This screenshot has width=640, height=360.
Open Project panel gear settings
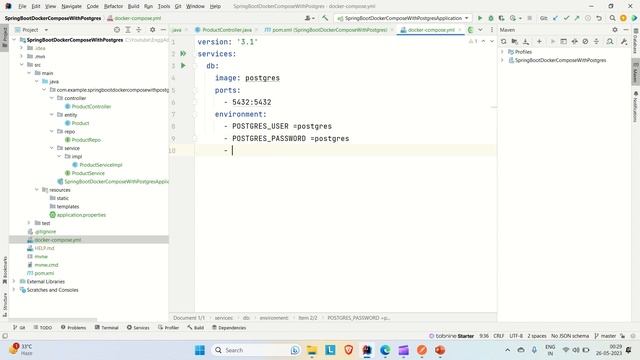point(153,30)
